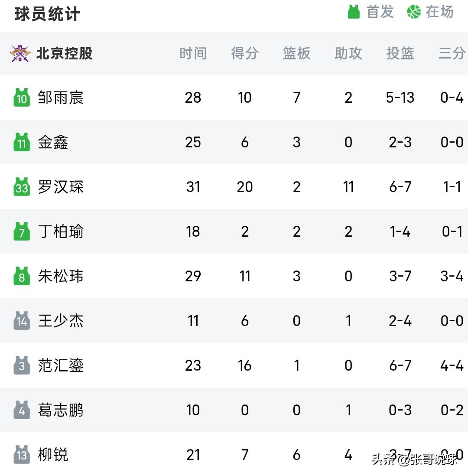The width and height of the screenshot is (468, 476).
Task: Select the 篮板 column header
Action: 296,53
